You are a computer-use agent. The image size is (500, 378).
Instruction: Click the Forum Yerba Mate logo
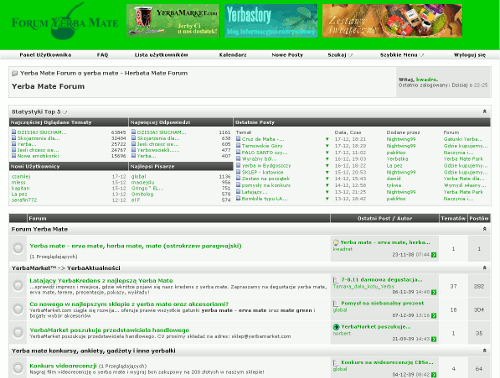[x=65, y=21]
